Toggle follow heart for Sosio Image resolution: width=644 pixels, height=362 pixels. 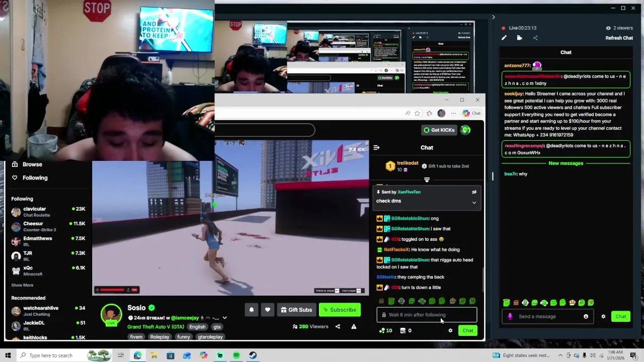(268, 310)
